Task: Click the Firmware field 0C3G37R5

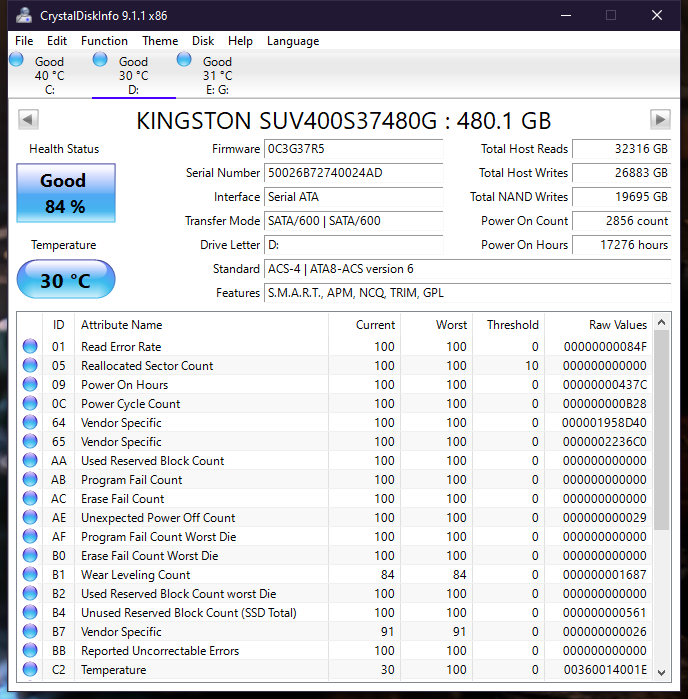Action: [x=353, y=149]
